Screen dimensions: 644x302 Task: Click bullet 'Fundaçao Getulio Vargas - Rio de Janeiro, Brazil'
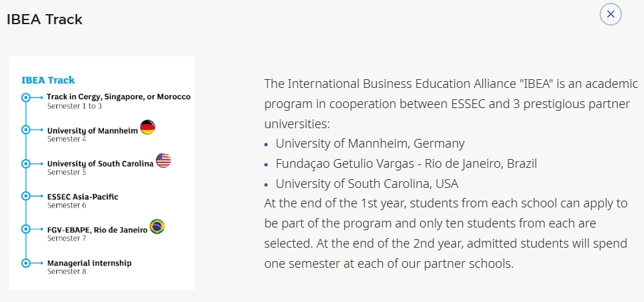(407, 164)
